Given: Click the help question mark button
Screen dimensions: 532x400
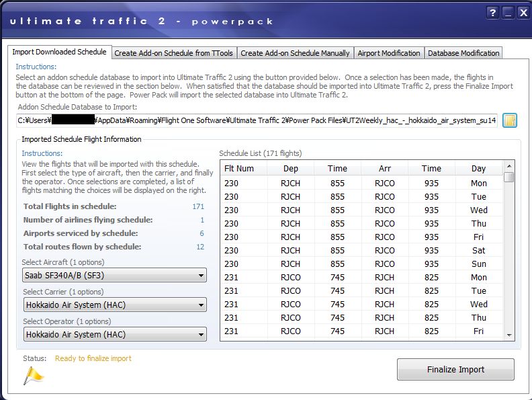Looking at the screenshot, I should [x=492, y=13].
